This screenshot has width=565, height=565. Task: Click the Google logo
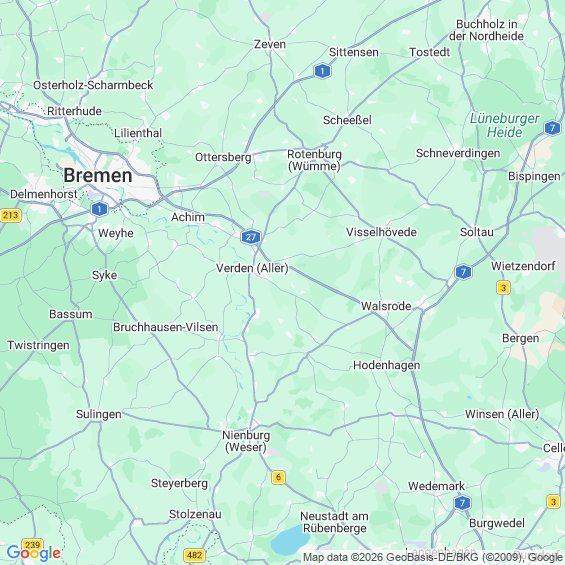[x=34, y=553]
